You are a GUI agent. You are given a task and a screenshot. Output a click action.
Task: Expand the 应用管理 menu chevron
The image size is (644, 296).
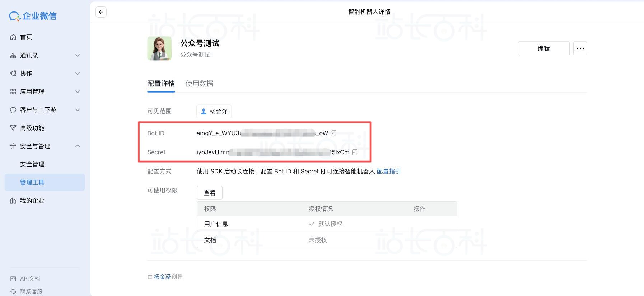(78, 91)
